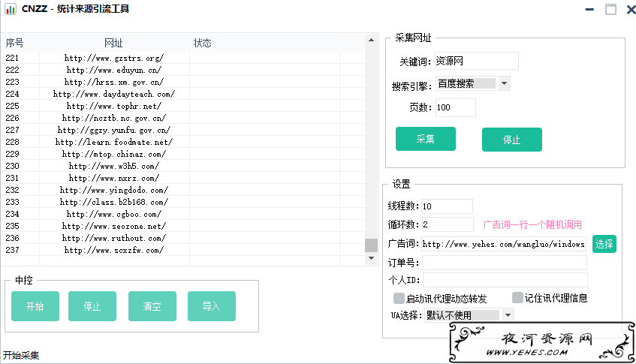Check the 记住讯代理信息 option
This screenshot has height=364, width=636.
[517, 298]
